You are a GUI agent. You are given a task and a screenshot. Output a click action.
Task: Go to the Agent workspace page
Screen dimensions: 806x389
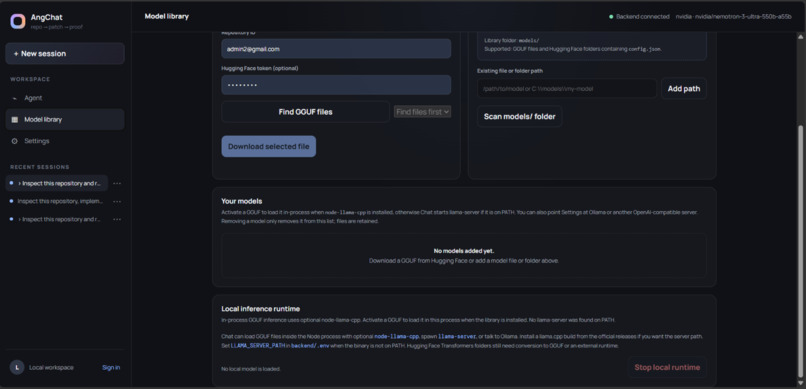(65, 98)
